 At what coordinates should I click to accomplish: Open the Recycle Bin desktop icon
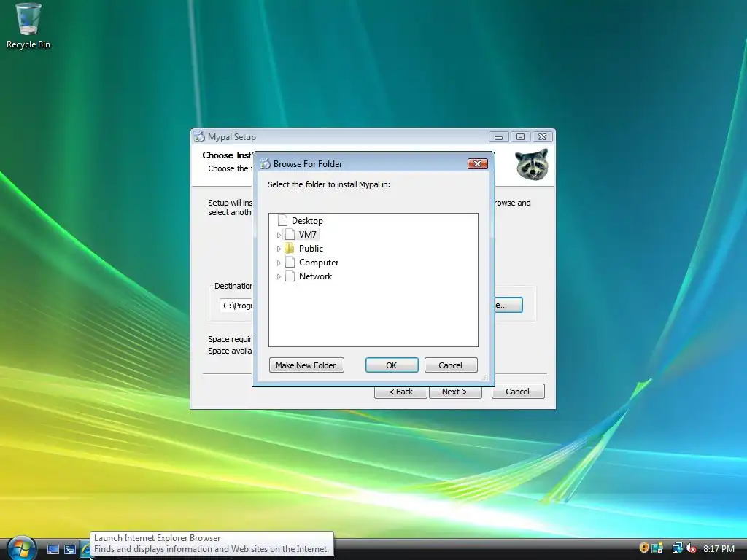coord(28,26)
